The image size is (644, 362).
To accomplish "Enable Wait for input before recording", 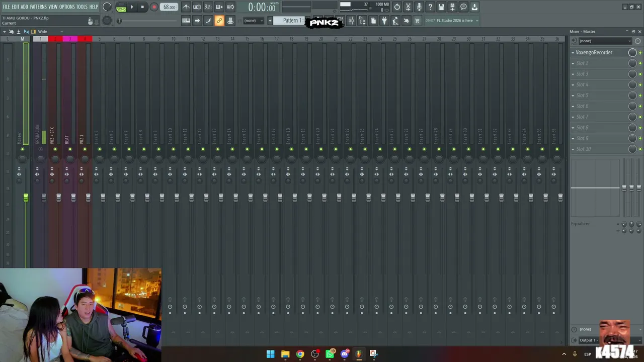I will point(197,7).
